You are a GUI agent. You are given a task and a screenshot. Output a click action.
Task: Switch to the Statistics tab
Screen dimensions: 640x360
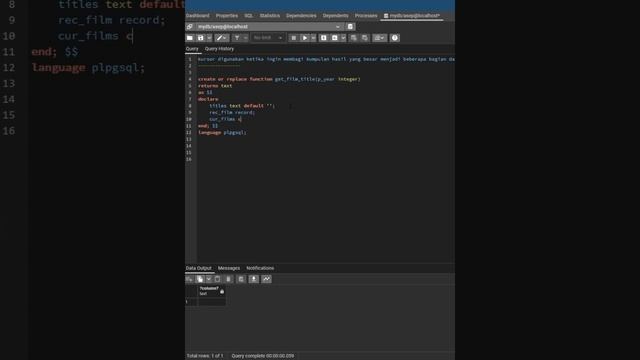coord(270,16)
